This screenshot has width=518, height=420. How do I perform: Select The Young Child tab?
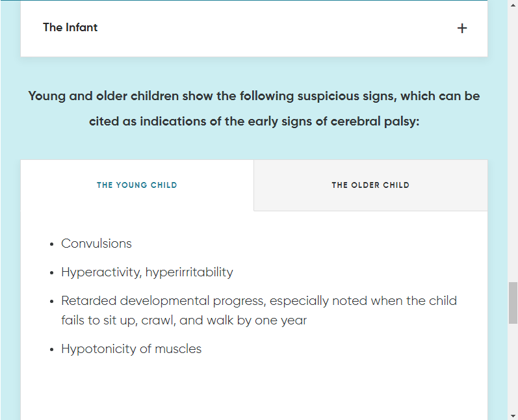pyautogui.click(x=136, y=185)
